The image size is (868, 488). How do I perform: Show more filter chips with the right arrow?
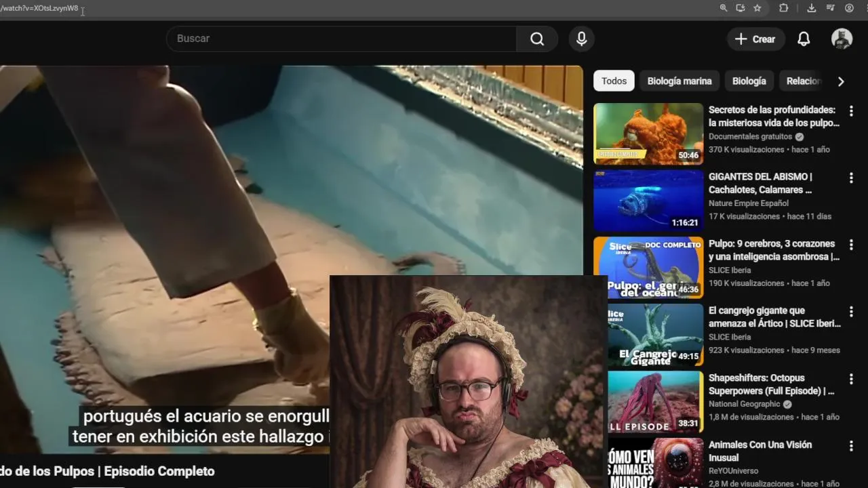pyautogui.click(x=841, y=81)
